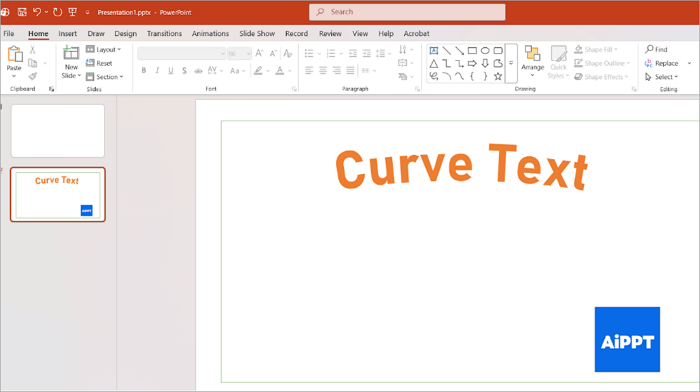Viewport: 700px width, 392px height.
Task: Click the Paste clipboard icon
Action: (14, 54)
